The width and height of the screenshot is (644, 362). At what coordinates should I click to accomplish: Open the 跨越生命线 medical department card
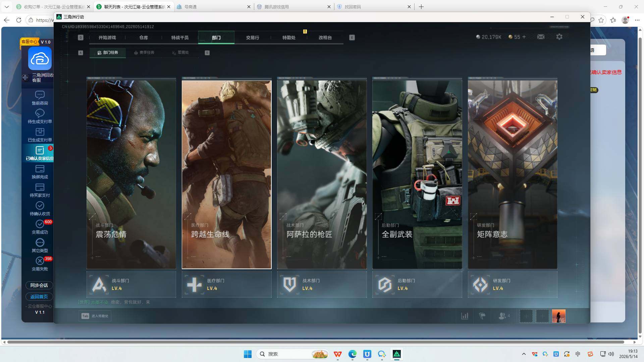226,174
